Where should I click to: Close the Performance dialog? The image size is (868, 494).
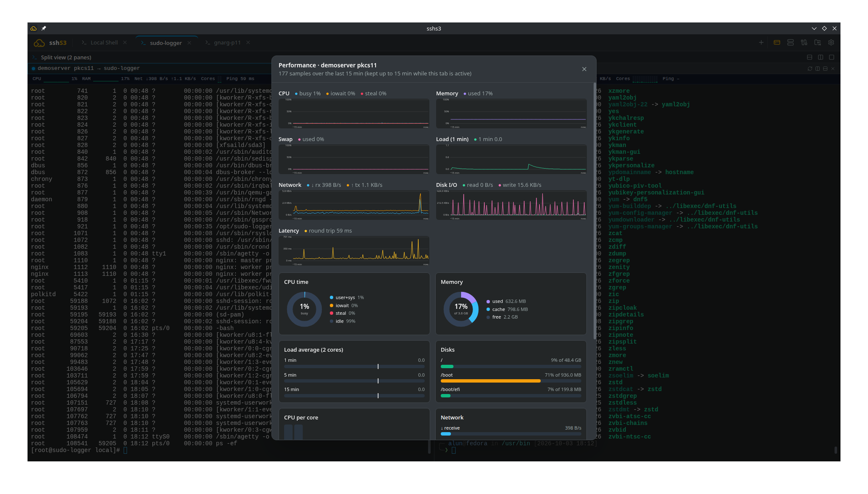coord(584,69)
